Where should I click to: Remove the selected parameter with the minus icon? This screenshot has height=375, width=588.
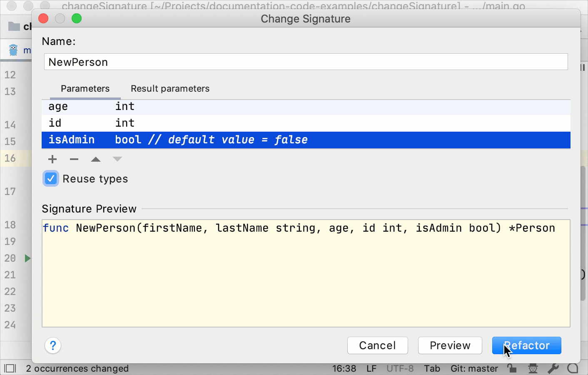(74, 159)
